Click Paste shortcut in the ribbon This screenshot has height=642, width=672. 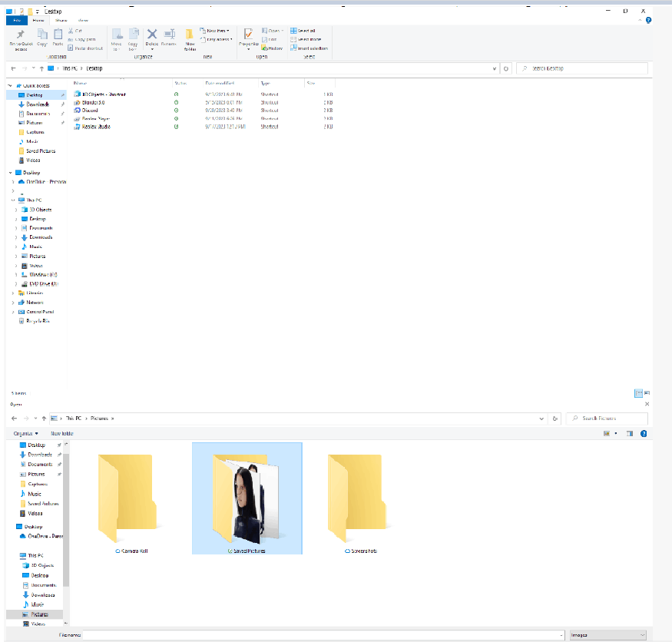tap(85, 48)
